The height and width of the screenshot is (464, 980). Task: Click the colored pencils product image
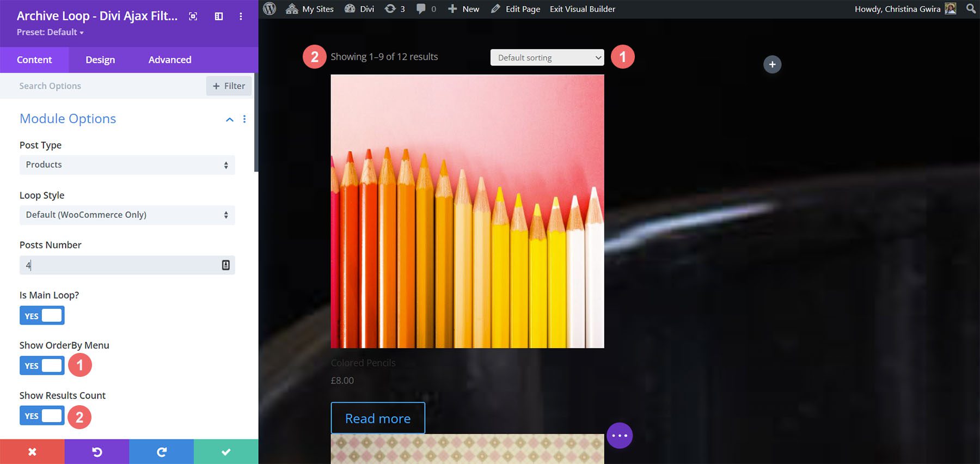click(467, 211)
